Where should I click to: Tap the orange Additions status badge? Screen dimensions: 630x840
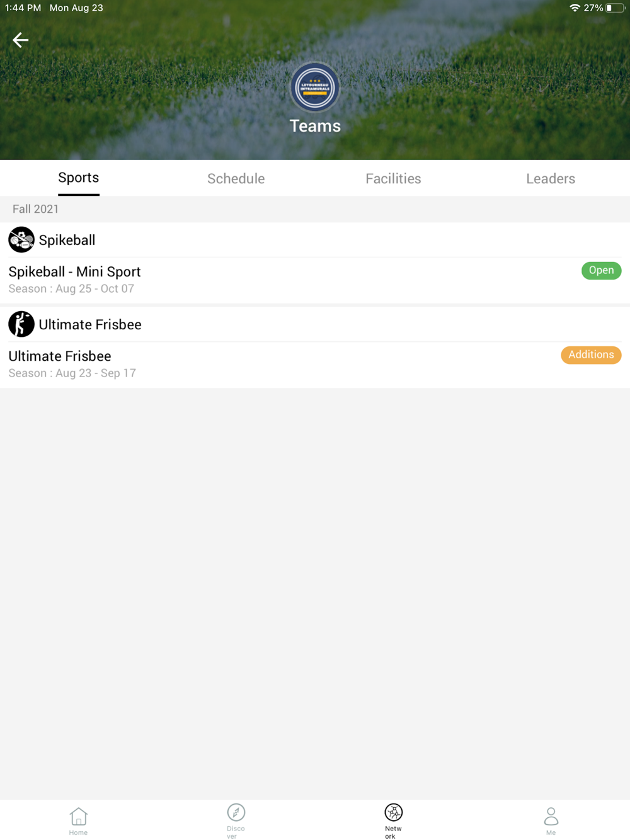tap(592, 355)
